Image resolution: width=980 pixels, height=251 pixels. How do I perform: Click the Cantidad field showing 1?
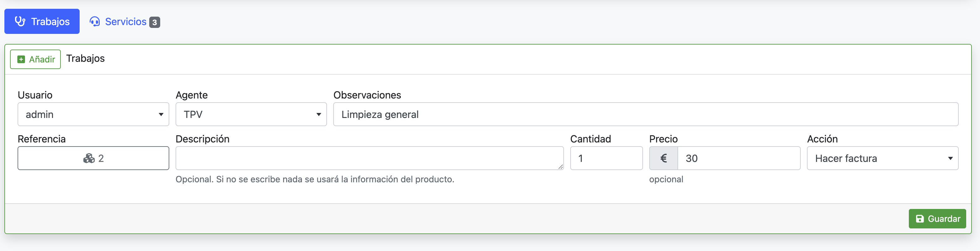pos(606,158)
